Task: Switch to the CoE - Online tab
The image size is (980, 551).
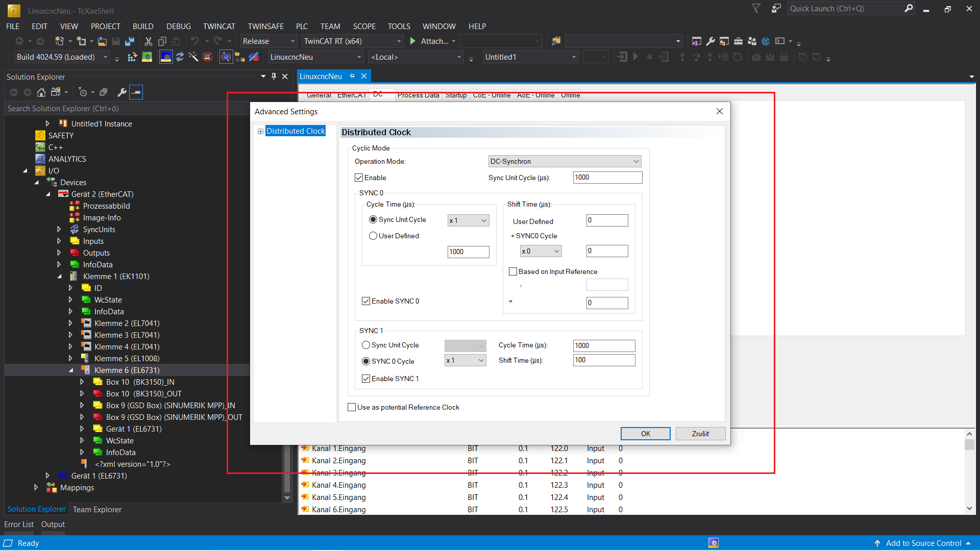Action: (492, 95)
